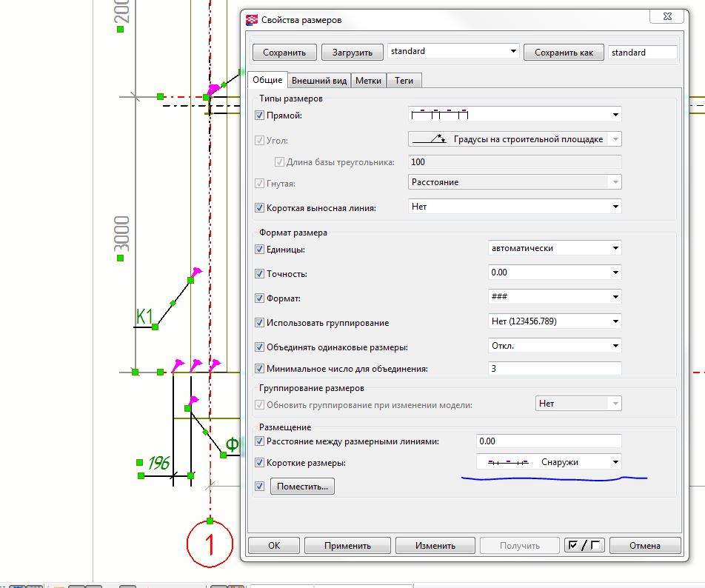This screenshot has height=588, width=705.
Task: Uncheck the Прямой checkbox
Action: pos(259,116)
